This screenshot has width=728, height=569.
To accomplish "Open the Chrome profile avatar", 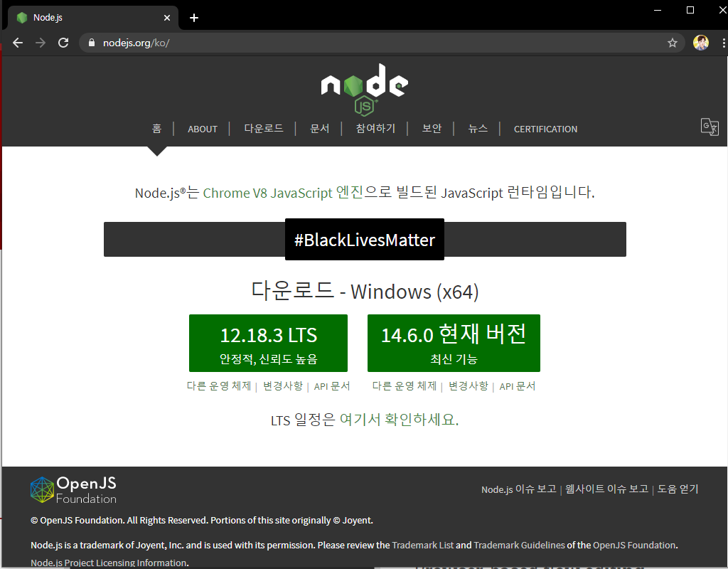I will pyautogui.click(x=700, y=43).
